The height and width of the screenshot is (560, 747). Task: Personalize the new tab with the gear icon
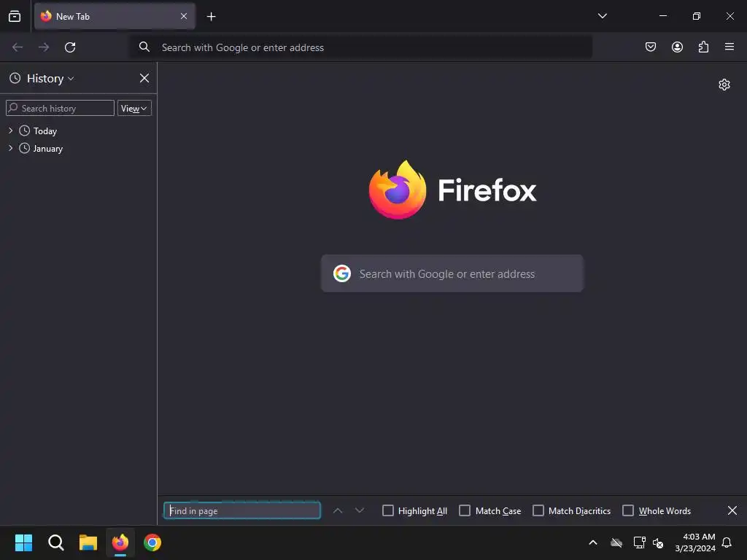[724, 85]
